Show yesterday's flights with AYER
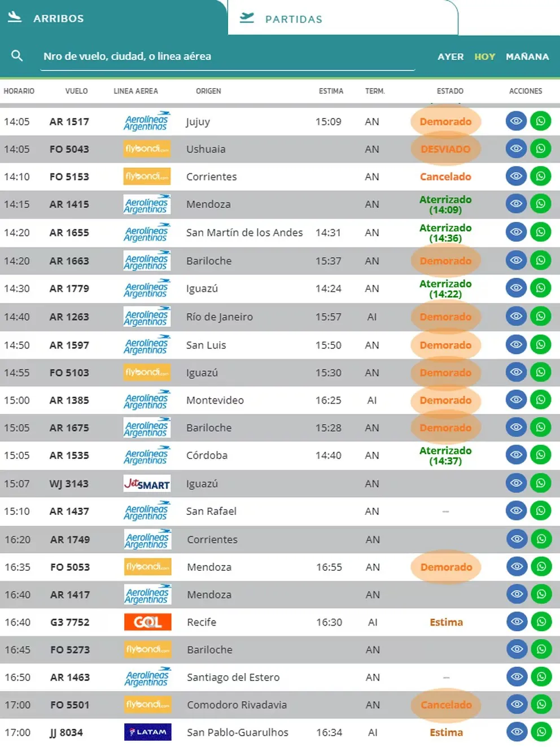This screenshot has width=560, height=747. [450, 56]
